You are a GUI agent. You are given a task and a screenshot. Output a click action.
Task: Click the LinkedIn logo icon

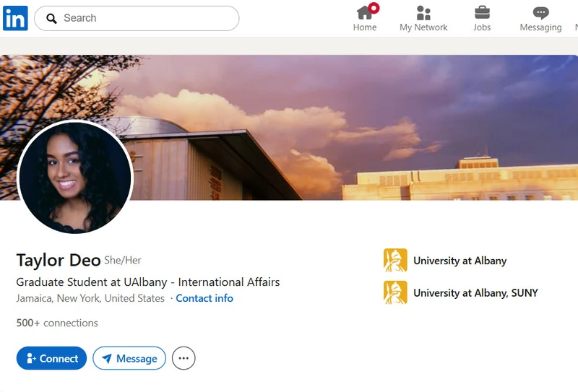click(15, 18)
